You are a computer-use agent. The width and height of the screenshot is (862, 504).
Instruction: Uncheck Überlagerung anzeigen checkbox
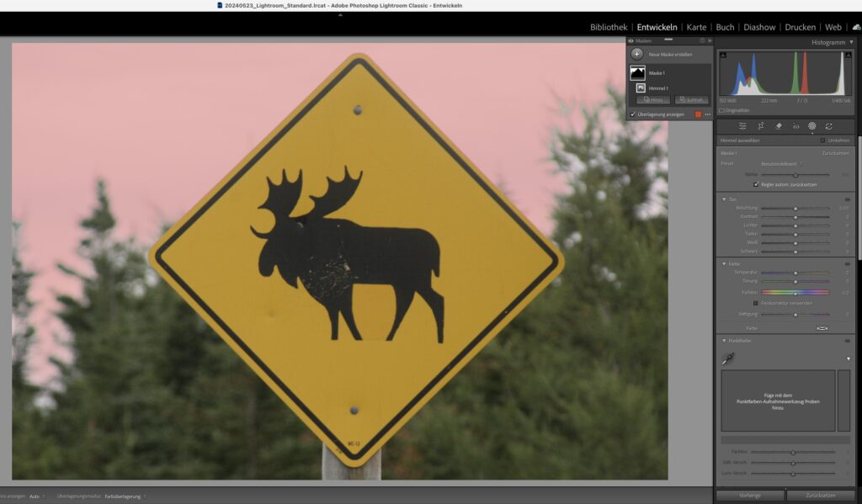coord(633,114)
